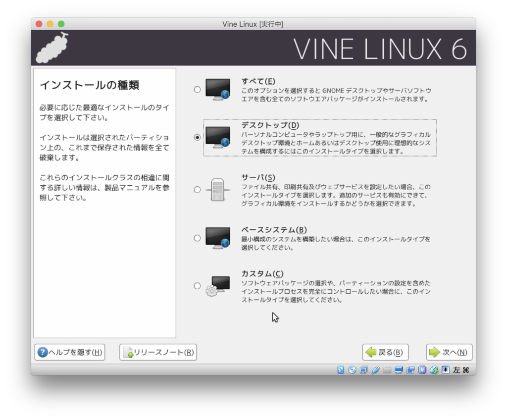Click the Vine grape logo in header

point(51,48)
